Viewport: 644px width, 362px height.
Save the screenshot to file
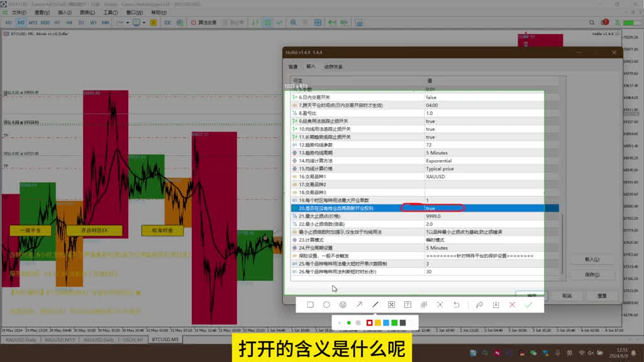(496, 305)
